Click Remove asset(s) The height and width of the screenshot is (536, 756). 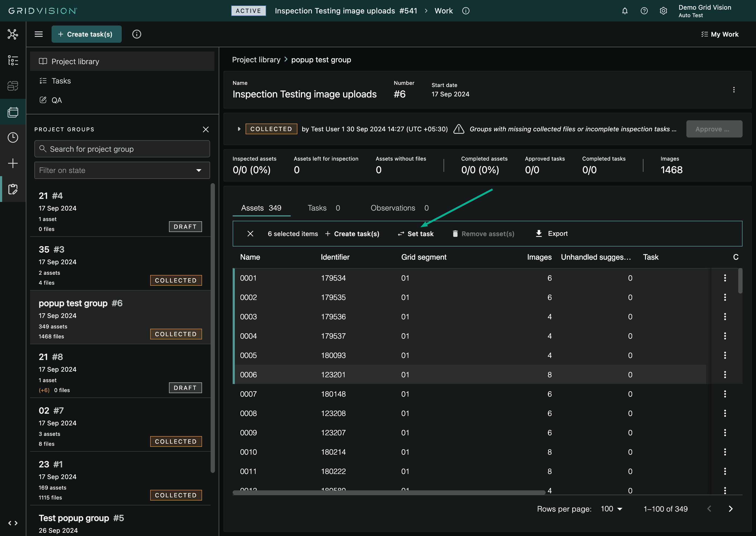[483, 234]
